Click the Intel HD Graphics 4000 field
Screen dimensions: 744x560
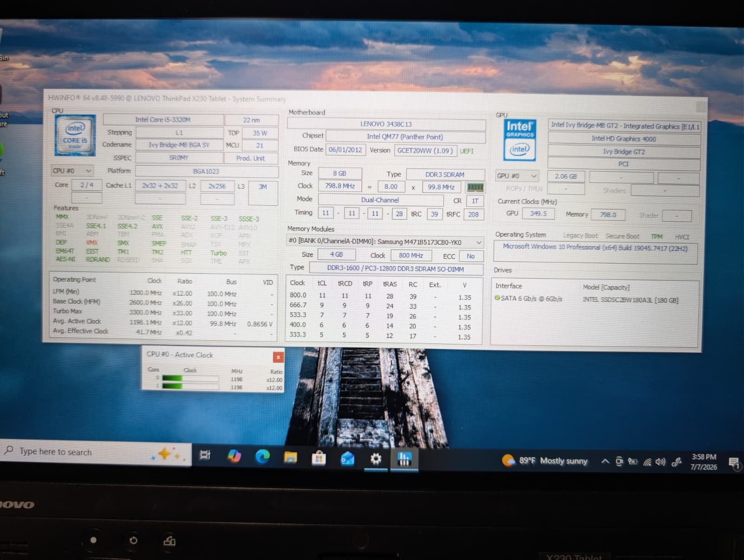pos(624,139)
